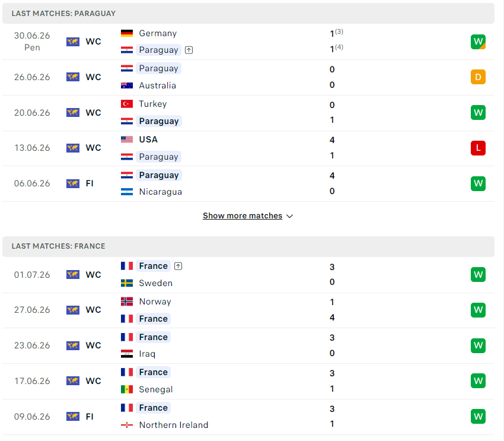
Task: Click the Senegal flag icon
Action: point(127,389)
